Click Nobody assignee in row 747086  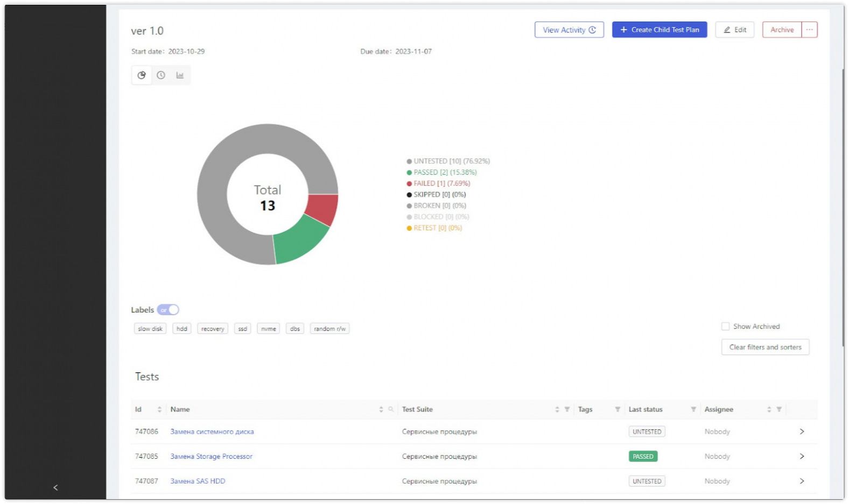click(717, 431)
